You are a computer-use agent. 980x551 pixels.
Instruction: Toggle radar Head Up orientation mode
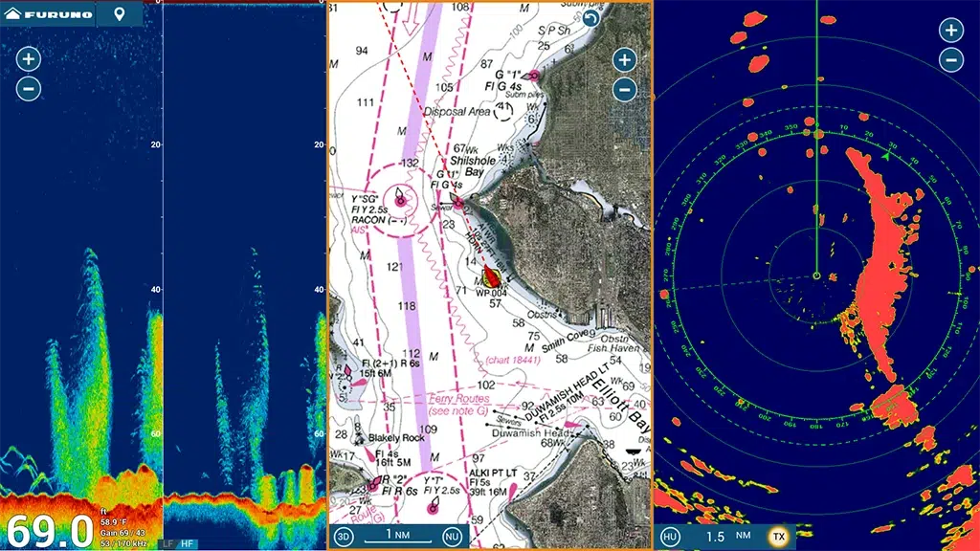click(x=671, y=537)
